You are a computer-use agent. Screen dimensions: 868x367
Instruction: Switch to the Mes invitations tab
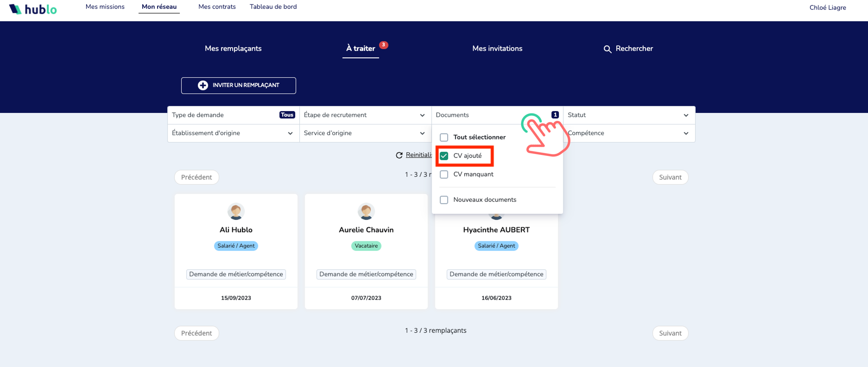pos(497,49)
